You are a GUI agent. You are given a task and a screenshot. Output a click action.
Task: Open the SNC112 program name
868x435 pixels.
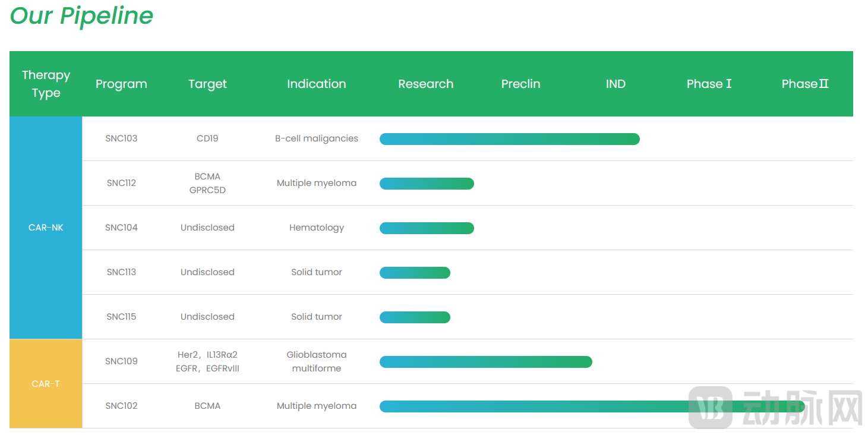(121, 183)
